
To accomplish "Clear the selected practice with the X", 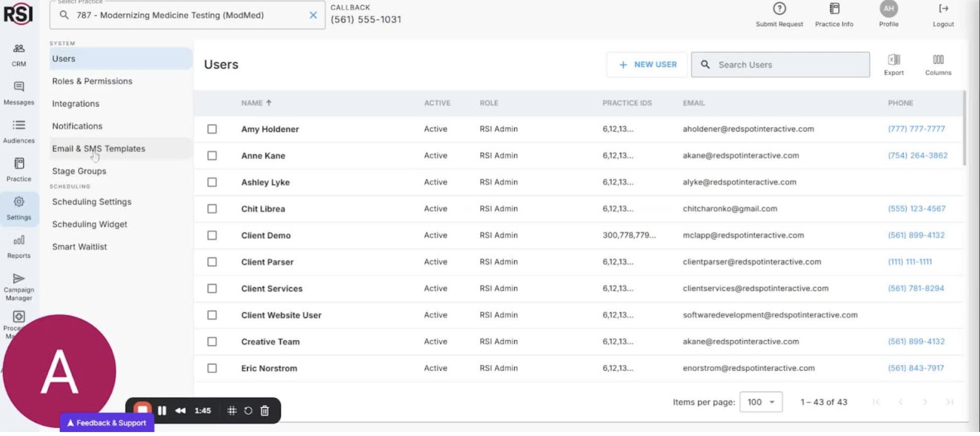I will (313, 15).
